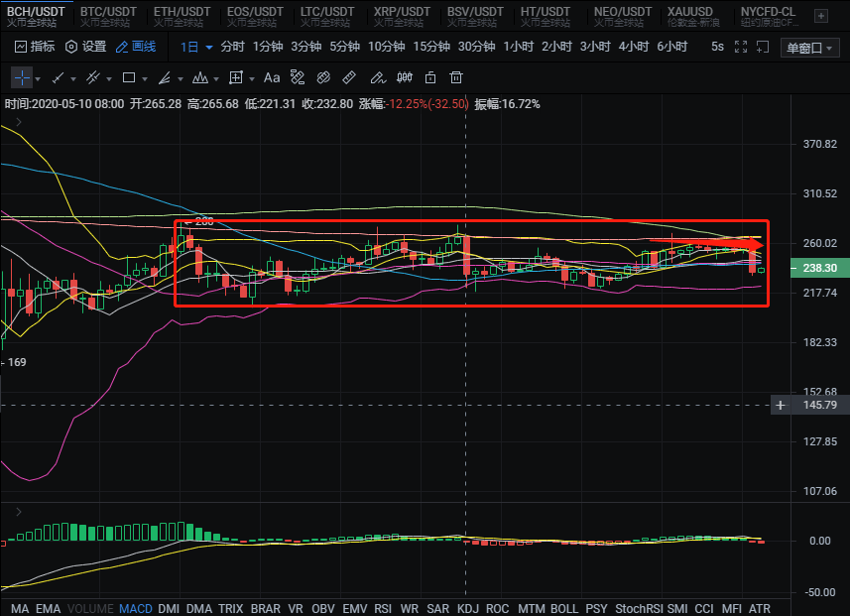Delete drawings with the trash icon

tap(456, 77)
